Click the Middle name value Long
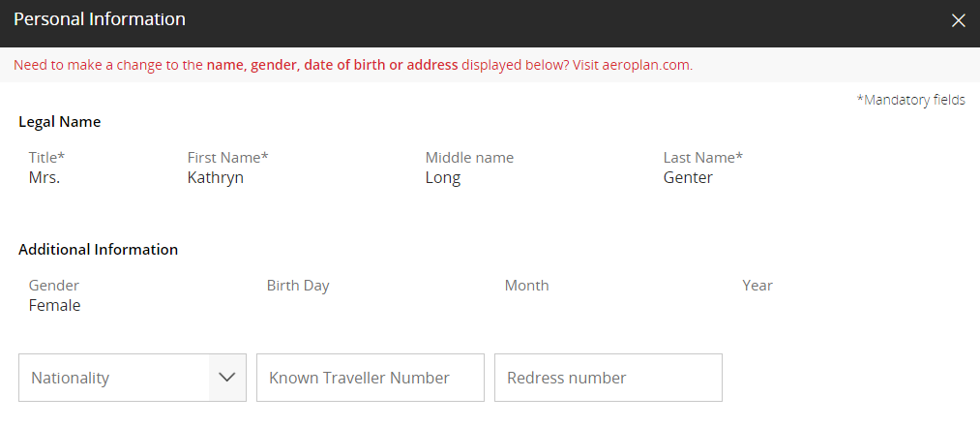 point(443,178)
